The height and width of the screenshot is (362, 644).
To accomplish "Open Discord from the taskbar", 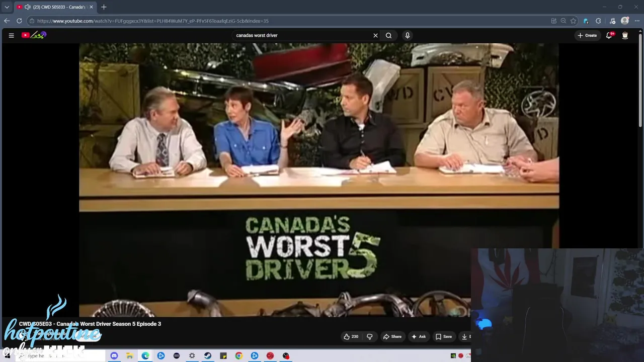I will (114, 356).
